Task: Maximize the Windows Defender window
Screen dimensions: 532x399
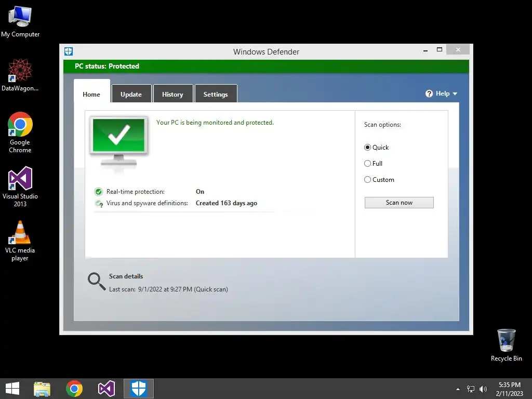Action: (x=440, y=49)
